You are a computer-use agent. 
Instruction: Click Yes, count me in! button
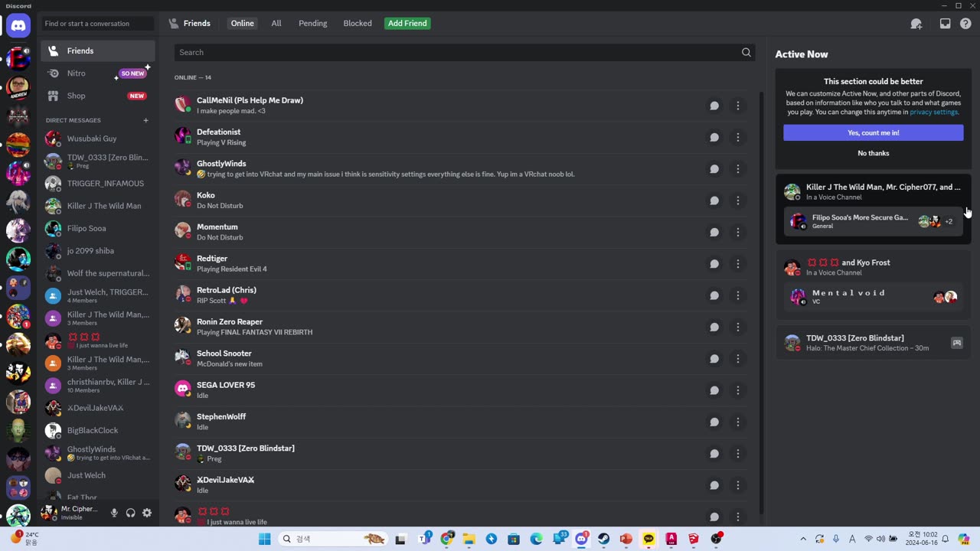pos(873,133)
